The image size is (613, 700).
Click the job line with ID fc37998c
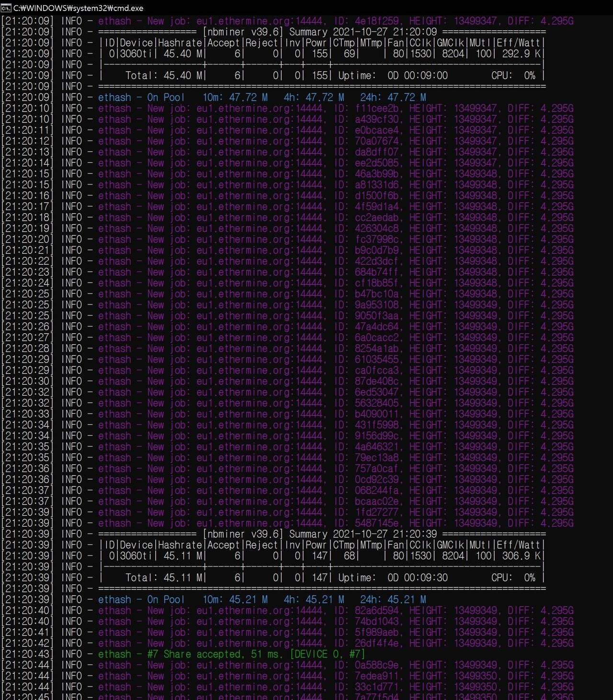point(287,239)
